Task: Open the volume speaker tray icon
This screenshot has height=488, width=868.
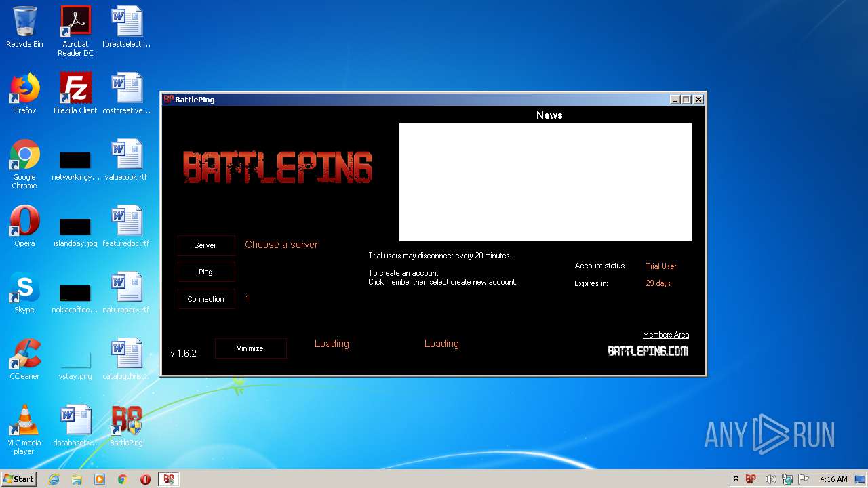Action: click(x=770, y=479)
